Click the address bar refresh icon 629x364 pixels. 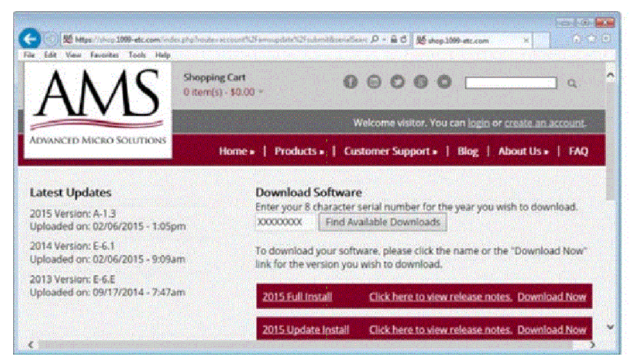pos(404,39)
